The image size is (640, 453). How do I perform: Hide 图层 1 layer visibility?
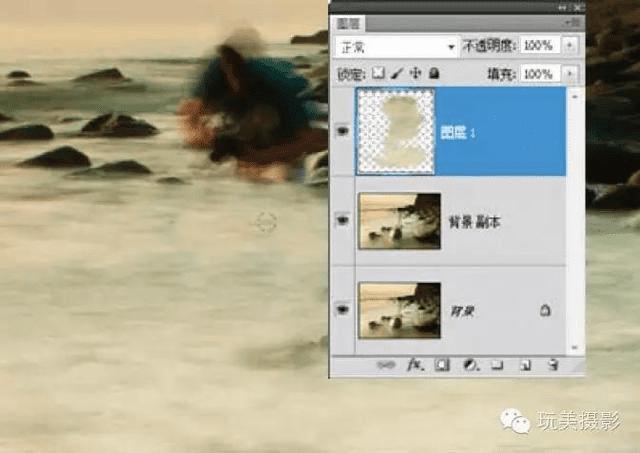click(x=342, y=131)
